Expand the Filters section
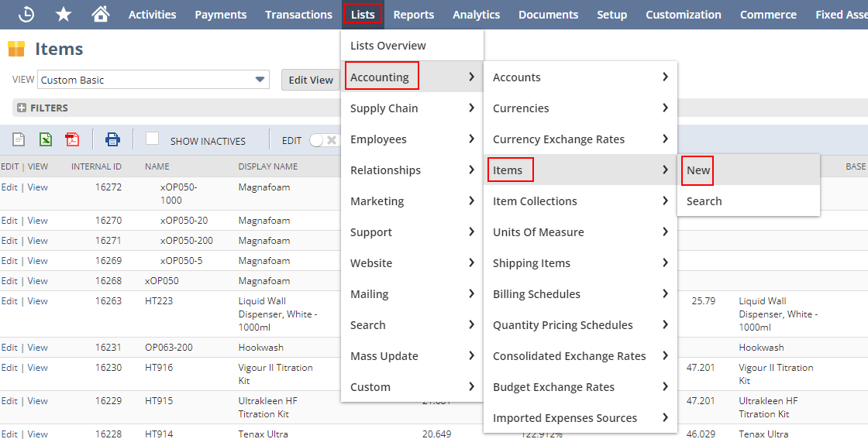Screen dimensions: 868x439 tap(22, 108)
